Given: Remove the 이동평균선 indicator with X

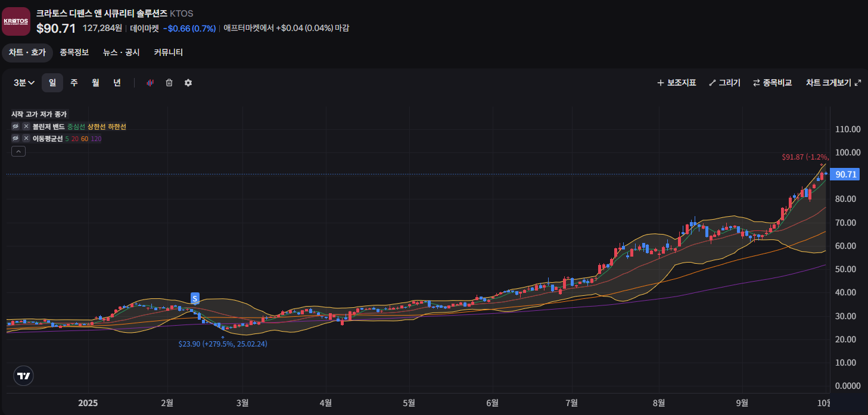Looking at the screenshot, I should click(26, 138).
